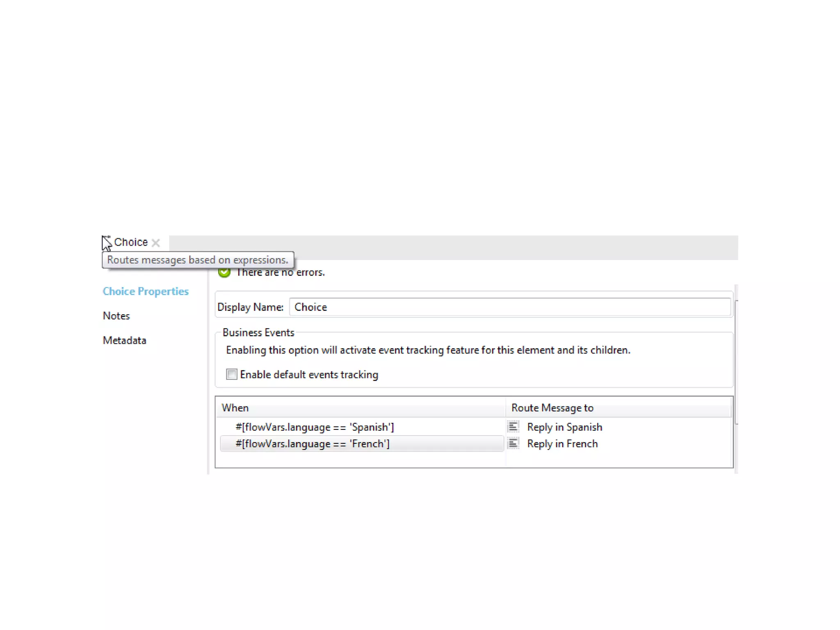Click the green no-errors checkmark icon
Image resolution: width=840 pixels, height=630 pixels.
click(x=224, y=272)
